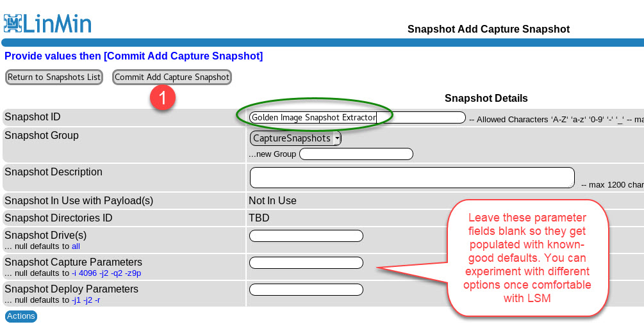644x329 pixels.
Task: Click the blue 'all' default value text
Action: [x=76, y=246]
